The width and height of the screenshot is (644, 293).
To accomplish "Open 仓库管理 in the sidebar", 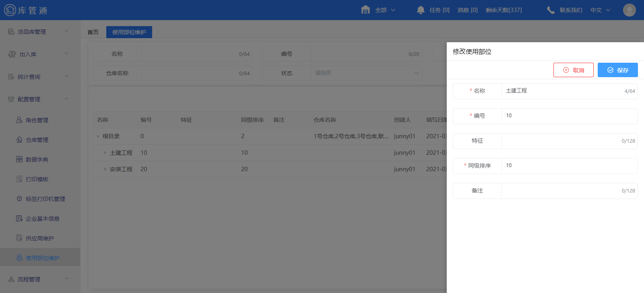I will coord(37,140).
